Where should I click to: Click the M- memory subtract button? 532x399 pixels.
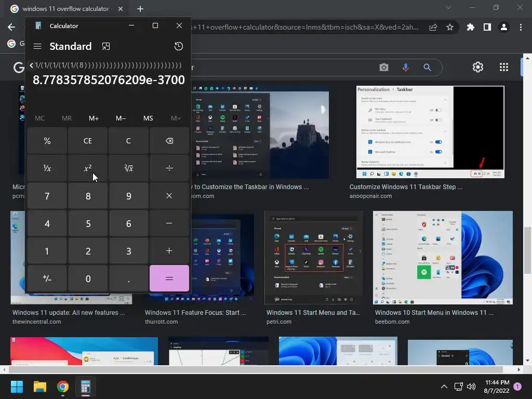121,118
